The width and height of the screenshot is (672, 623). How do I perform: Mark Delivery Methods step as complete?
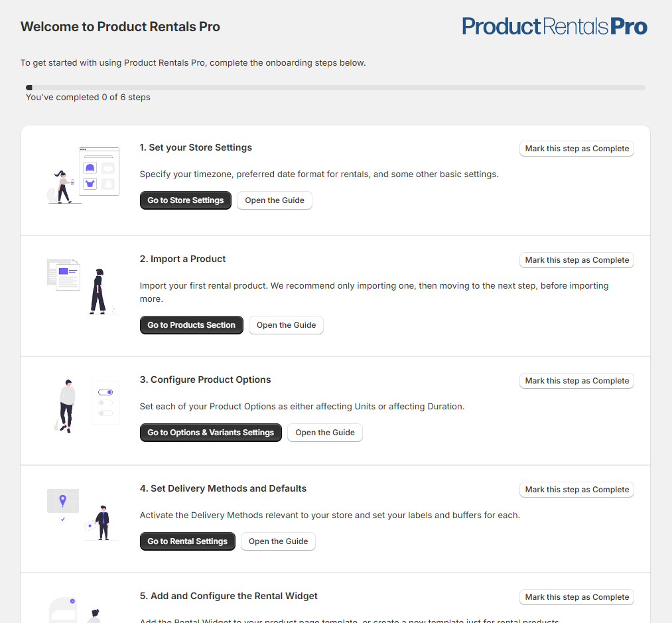(576, 490)
